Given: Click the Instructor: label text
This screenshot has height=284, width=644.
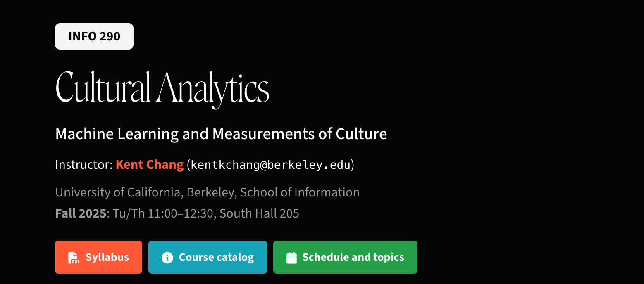Looking at the screenshot, I should (x=84, y=165).
